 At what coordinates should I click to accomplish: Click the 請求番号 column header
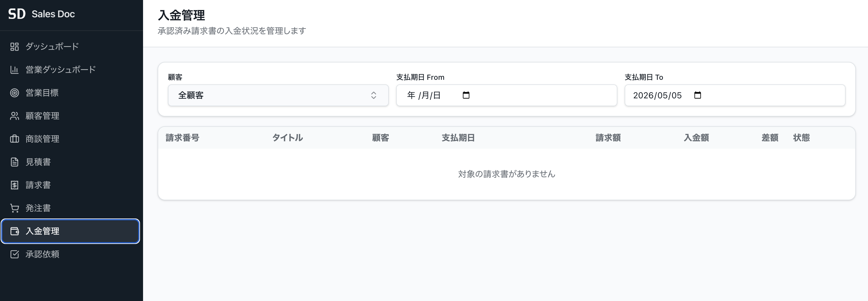[x=182, y=138]
